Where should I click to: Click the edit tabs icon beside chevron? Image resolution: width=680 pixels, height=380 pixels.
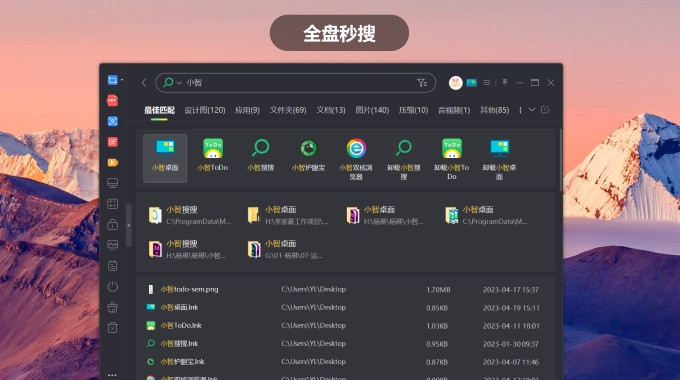(545, 110)
